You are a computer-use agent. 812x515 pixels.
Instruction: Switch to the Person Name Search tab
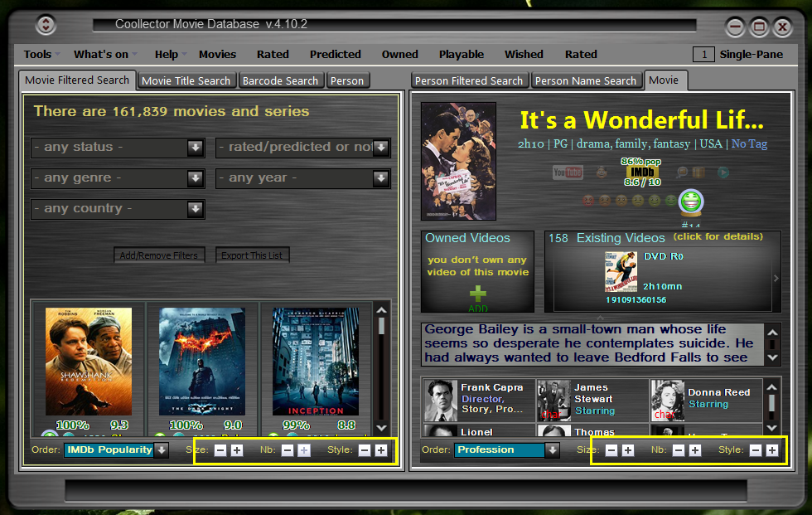[587, 80]
